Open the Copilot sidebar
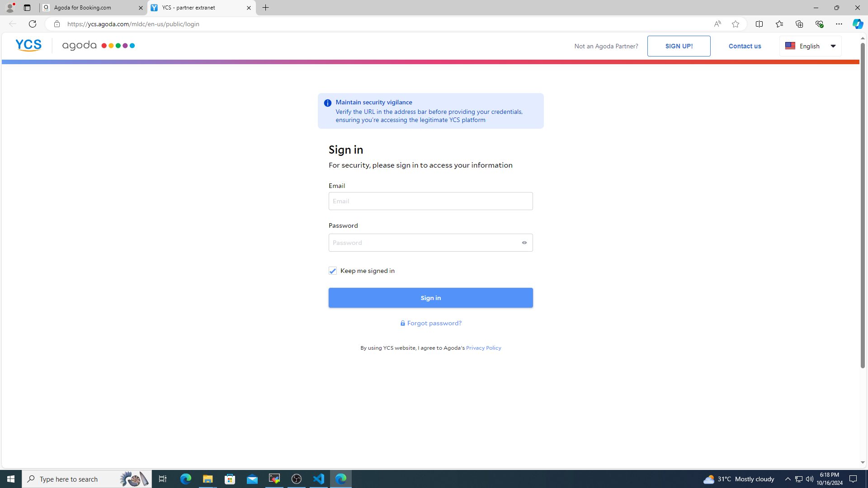The height and width of the screenshot is (488, 868). [858, 24]
